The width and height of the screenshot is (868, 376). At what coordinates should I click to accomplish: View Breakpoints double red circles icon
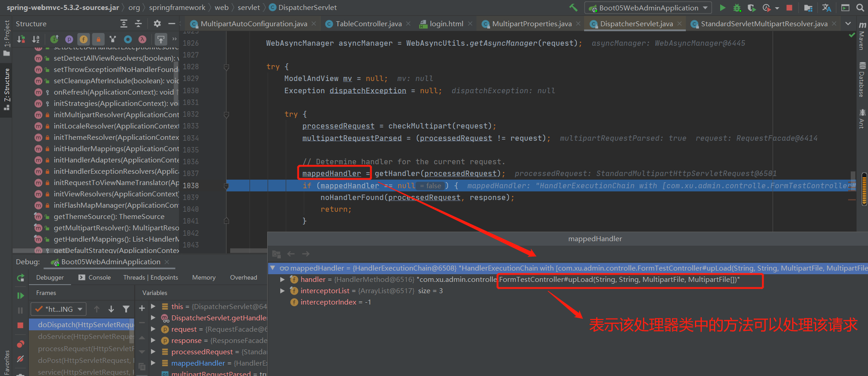(x=20, y=344)
